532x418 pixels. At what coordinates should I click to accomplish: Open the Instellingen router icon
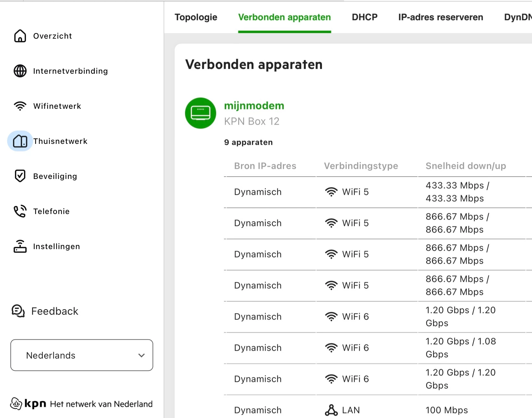[20, 247]
